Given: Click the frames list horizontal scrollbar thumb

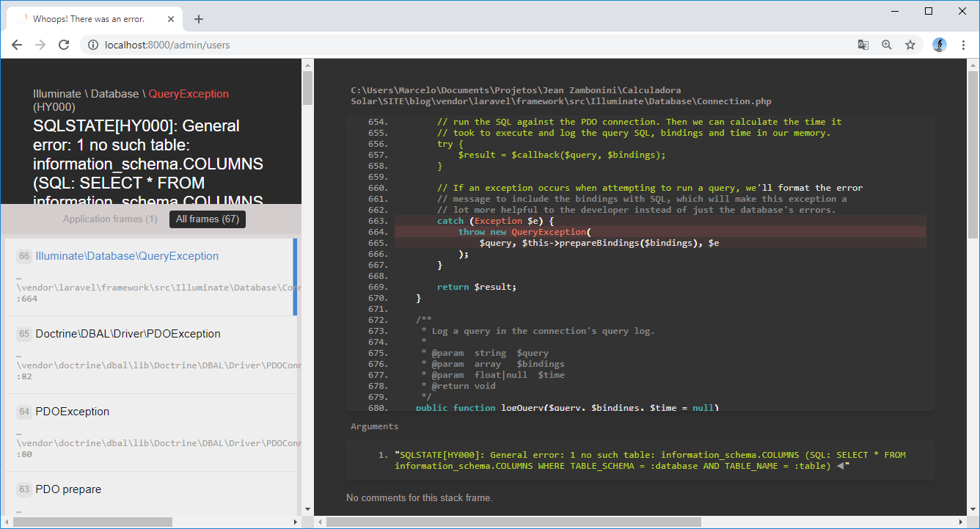Looking at the screenshot, I should 92,522.
